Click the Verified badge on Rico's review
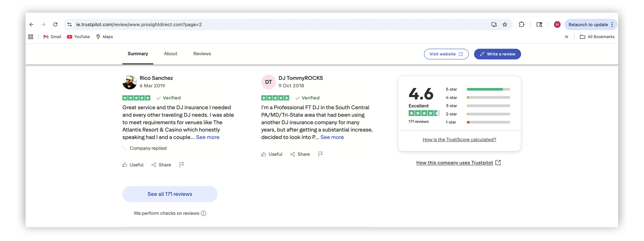Viewport: 644px width, 241px height. [168, 98]
